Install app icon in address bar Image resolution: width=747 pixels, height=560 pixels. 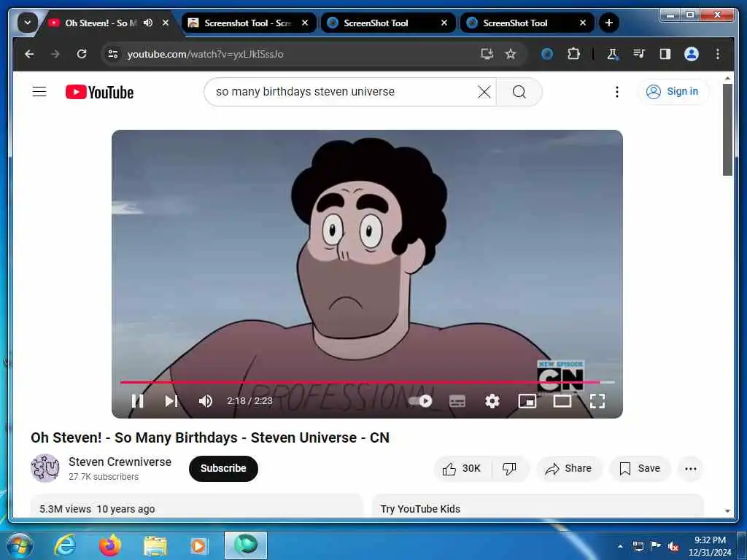tap(487, 54)
